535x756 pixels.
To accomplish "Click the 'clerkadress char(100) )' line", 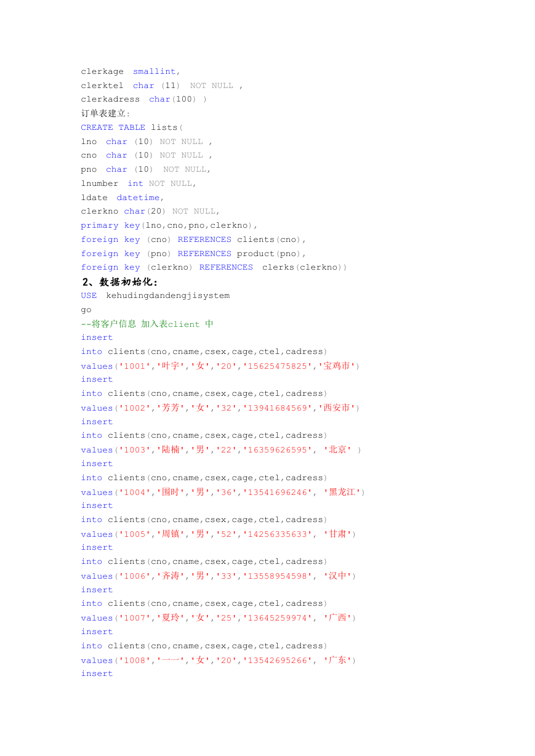I will (x=144, y=99).
